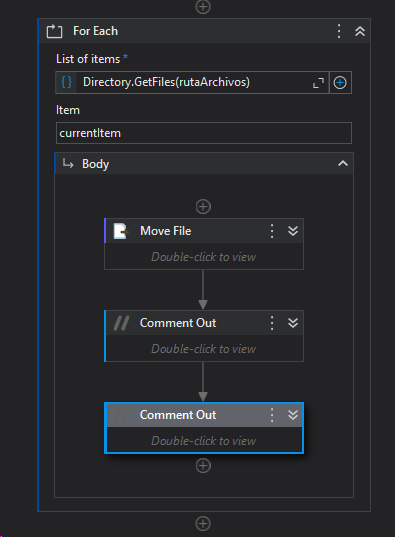The image size is (395, 537).
Task: Add activity below For Each container
Action: (203, 523)
